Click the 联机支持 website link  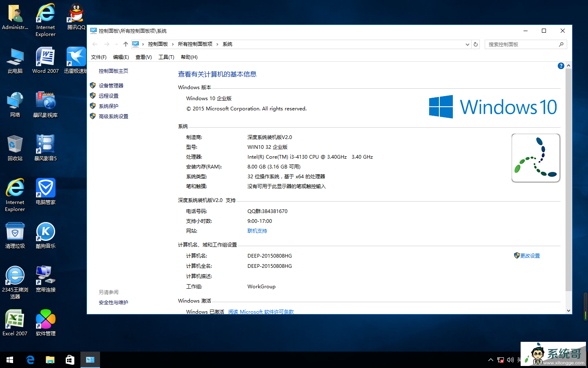(257, 231)
